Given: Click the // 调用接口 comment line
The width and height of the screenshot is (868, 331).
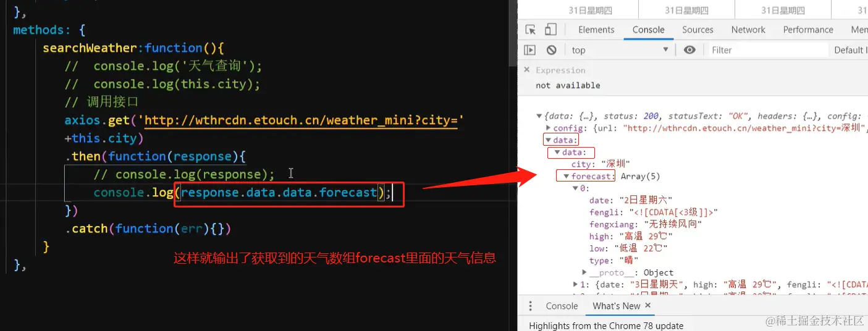Looking at the screenshot, I should click(x=102, y=103).
